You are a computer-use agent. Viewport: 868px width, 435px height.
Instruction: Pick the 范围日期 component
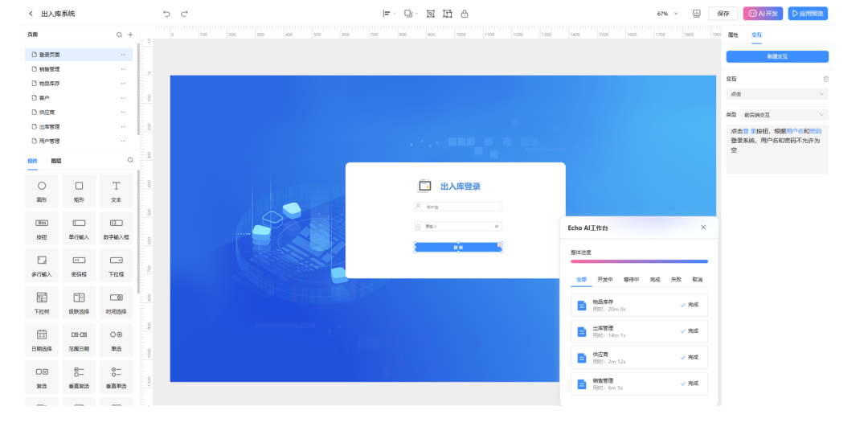[79, 339]
